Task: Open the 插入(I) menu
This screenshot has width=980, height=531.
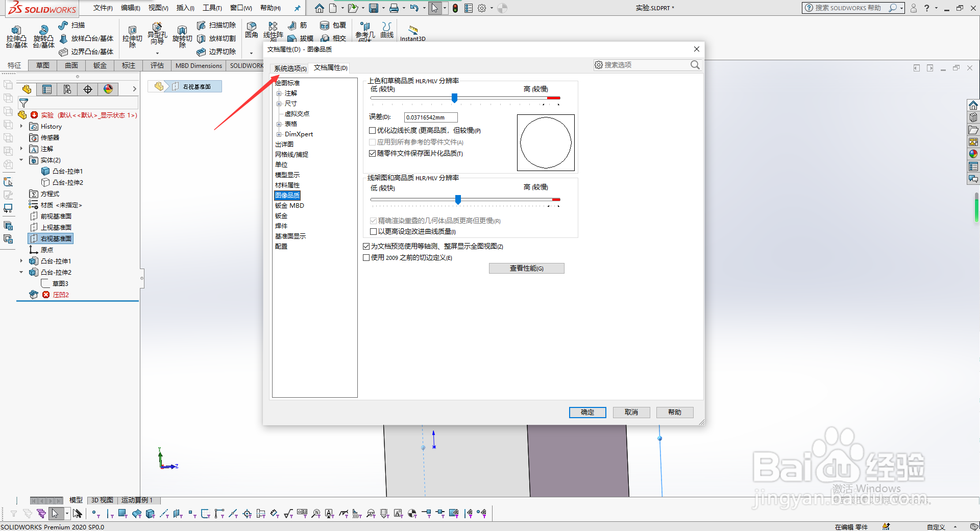Action: click(185, 8)
